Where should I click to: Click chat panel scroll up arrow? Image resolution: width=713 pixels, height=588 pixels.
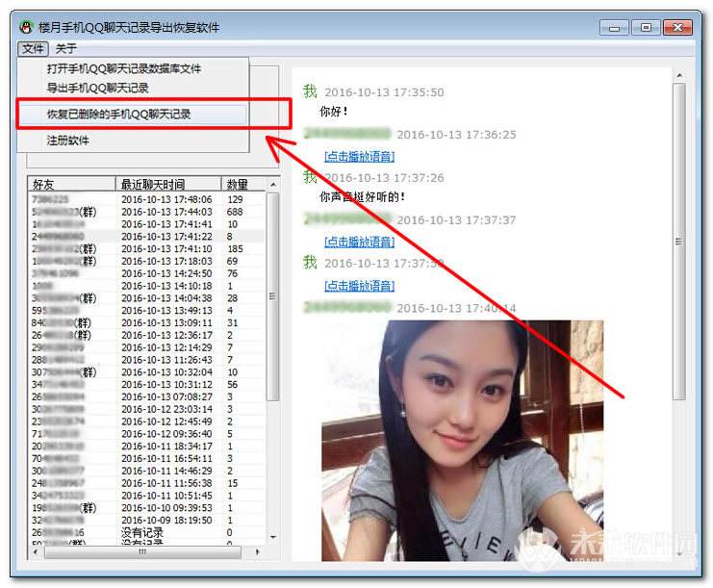tap(679, 75)
